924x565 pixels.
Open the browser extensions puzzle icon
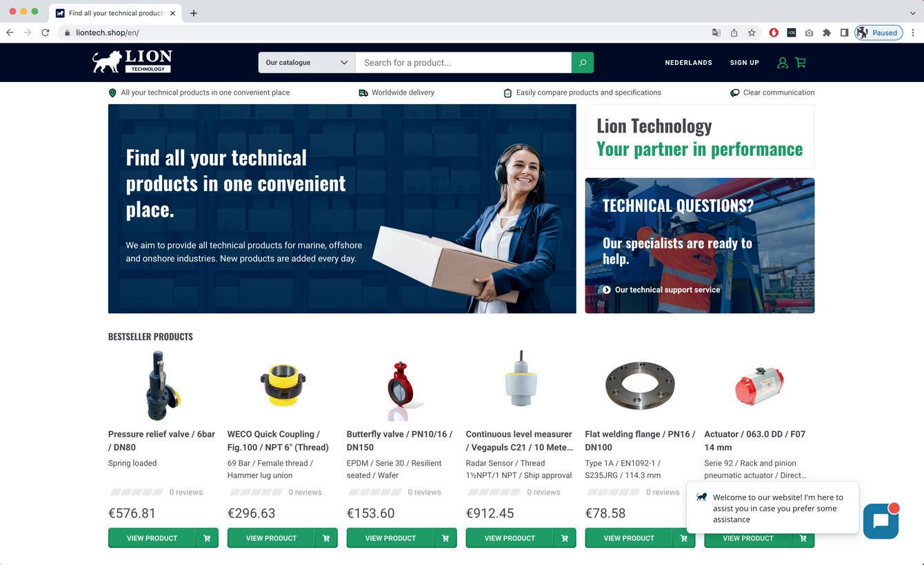point(826,32)
